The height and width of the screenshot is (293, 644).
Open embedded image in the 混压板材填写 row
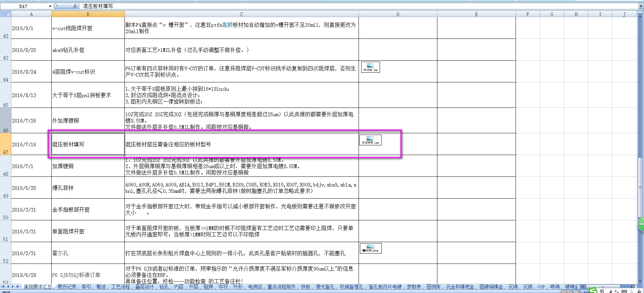coord(370,140)
